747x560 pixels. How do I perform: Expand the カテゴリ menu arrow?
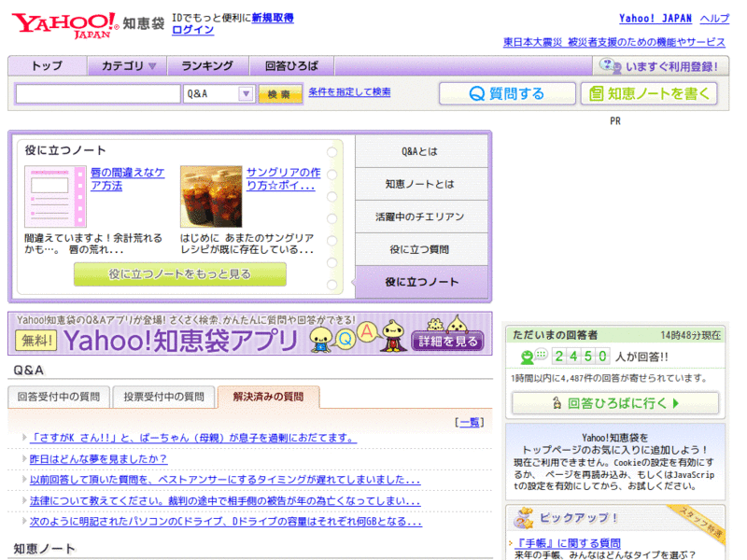(x=152, y=66)
